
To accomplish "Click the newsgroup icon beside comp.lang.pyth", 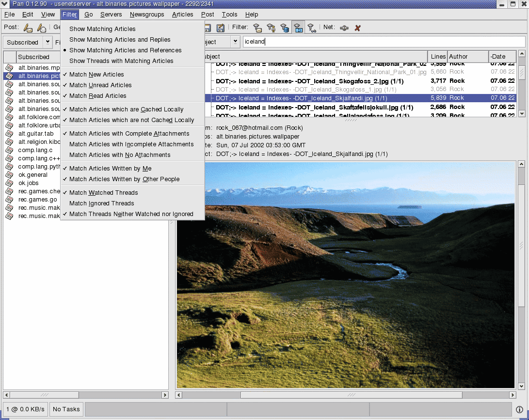I will (x=9, y=167).
